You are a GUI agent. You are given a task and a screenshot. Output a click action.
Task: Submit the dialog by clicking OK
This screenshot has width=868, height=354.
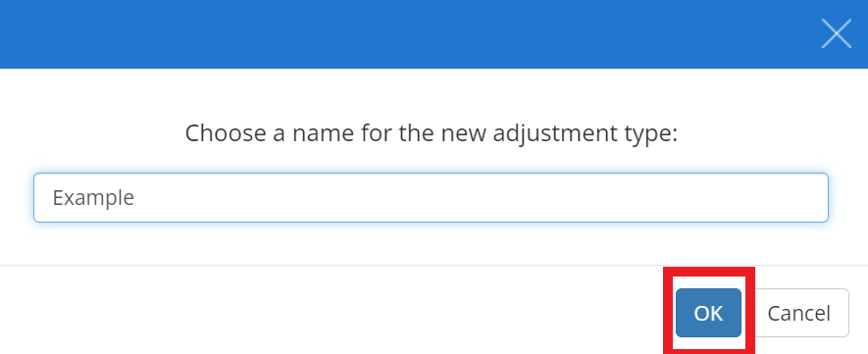coord(708,313)
